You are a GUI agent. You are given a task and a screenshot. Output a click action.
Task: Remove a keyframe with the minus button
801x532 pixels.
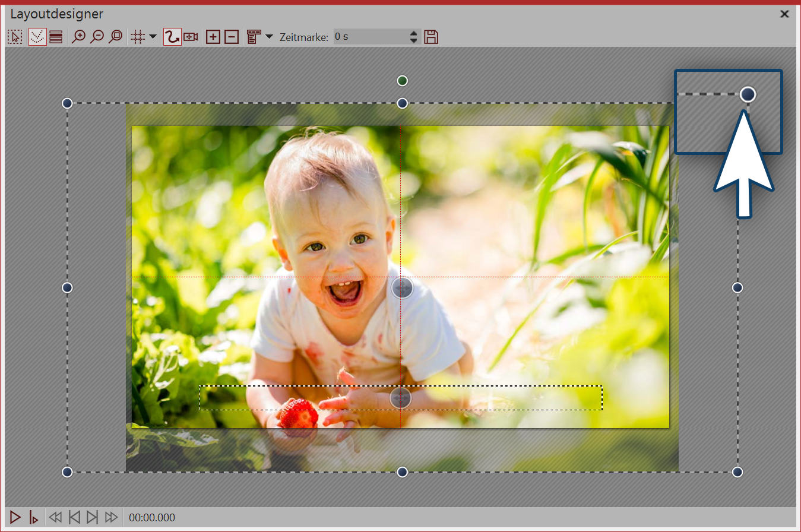[232, 37]
